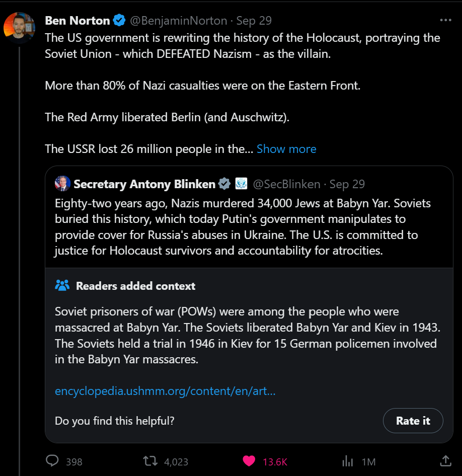Click Secretary Blinken's small avatar
This screenshot has height=476, width=462.
[x=63, y=184]
